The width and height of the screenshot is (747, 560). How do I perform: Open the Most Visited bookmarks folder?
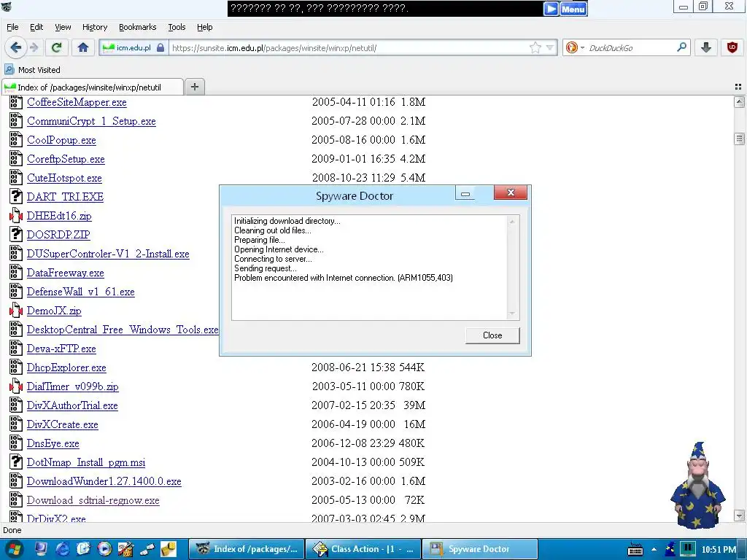pyautogui.click(x=33, y=69)
